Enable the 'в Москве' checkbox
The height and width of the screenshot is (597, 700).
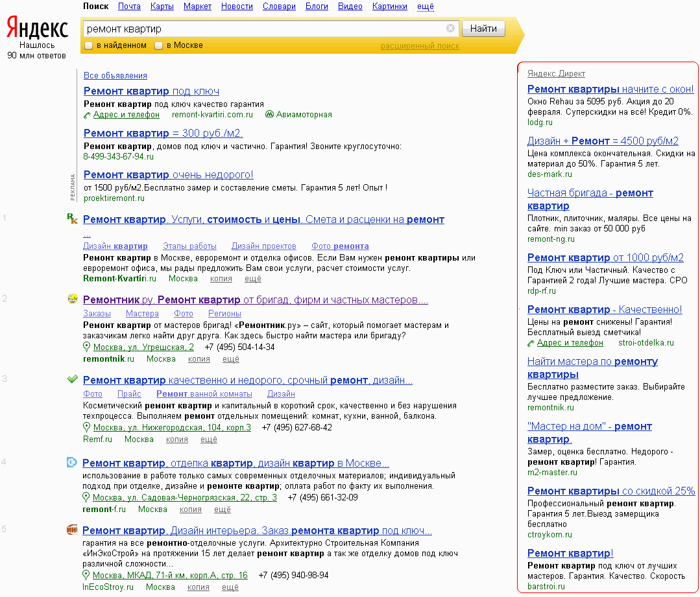[x=158, y=45]
